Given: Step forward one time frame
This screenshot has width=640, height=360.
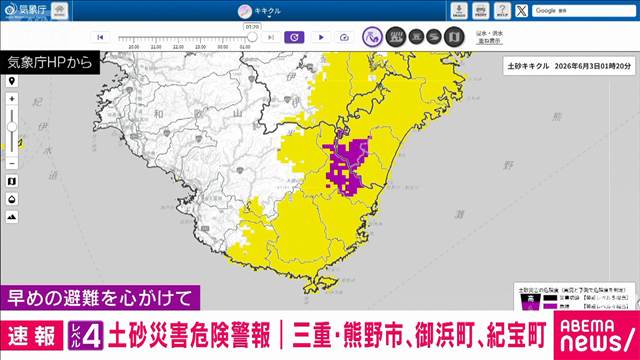Looking at the screenshot, I should coord(271,37).
